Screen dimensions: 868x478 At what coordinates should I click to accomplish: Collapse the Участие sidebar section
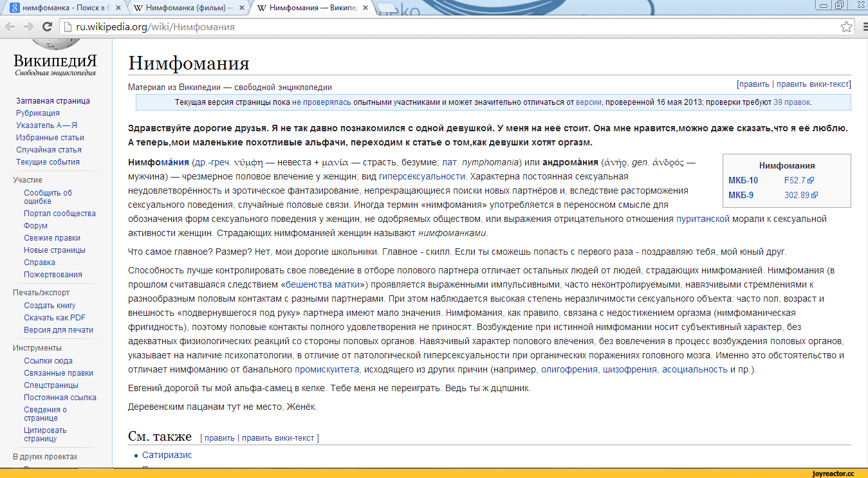[28, 180]
